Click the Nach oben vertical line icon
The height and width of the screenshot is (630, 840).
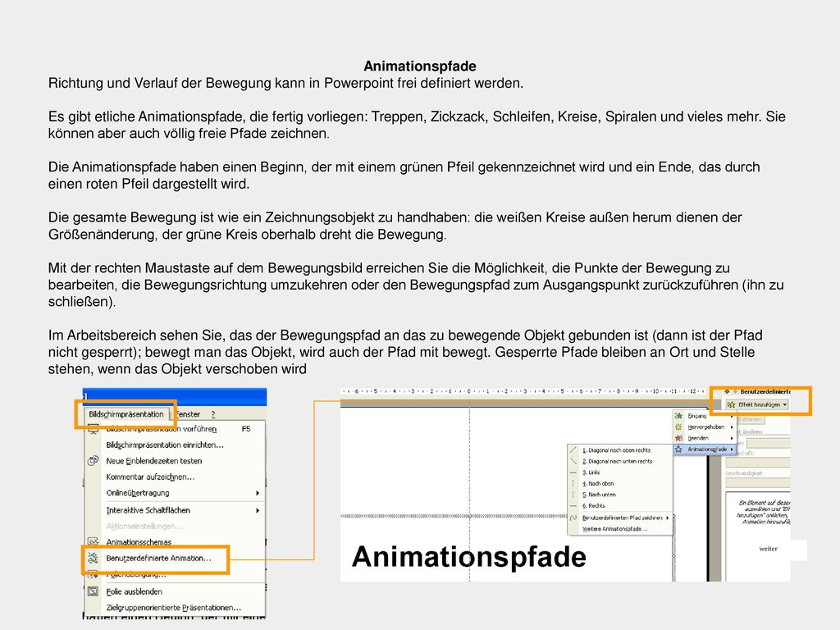coord(573,483)
